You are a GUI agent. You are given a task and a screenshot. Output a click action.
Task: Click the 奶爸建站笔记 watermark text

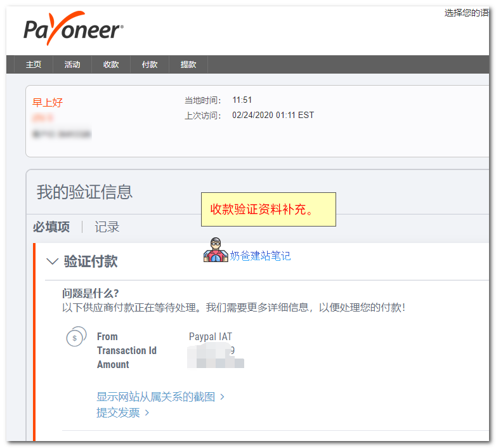(260, 256)
